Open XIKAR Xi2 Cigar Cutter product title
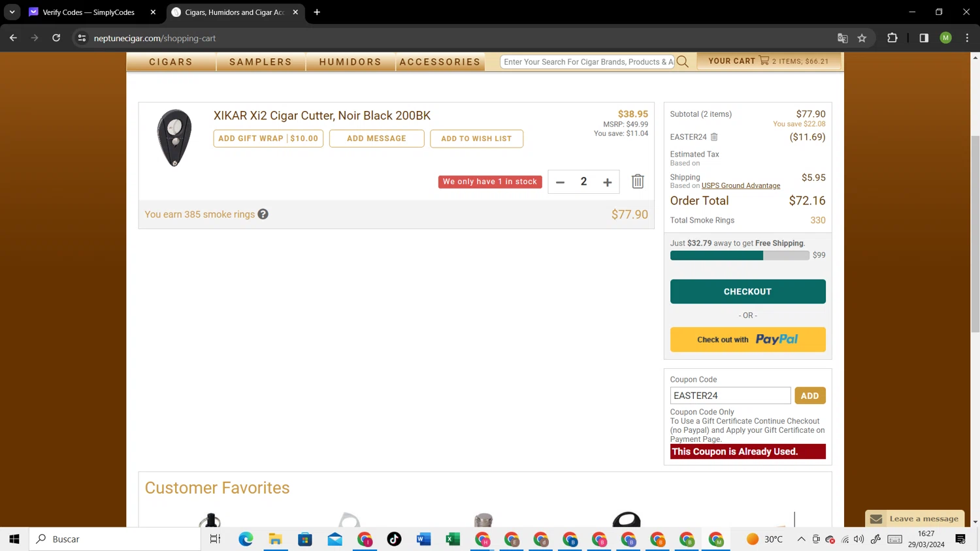The height and width of the screenshot is (551, 980). 322,116
